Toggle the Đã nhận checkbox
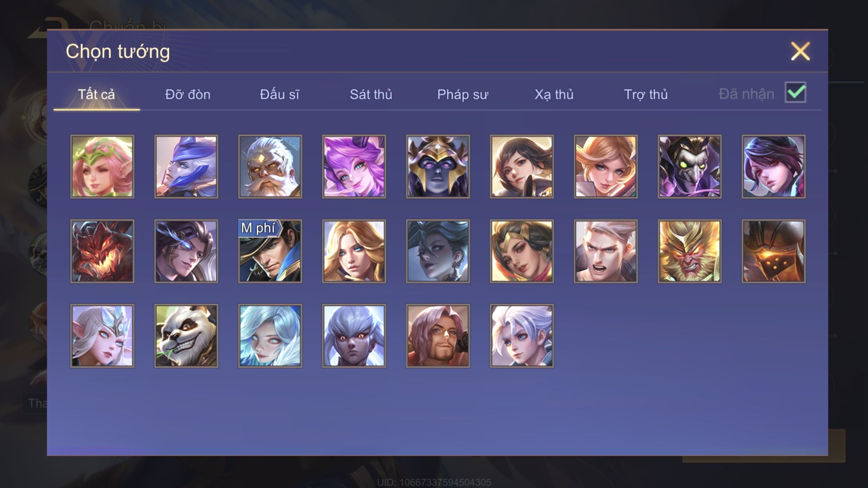 [x=795, y=93]
